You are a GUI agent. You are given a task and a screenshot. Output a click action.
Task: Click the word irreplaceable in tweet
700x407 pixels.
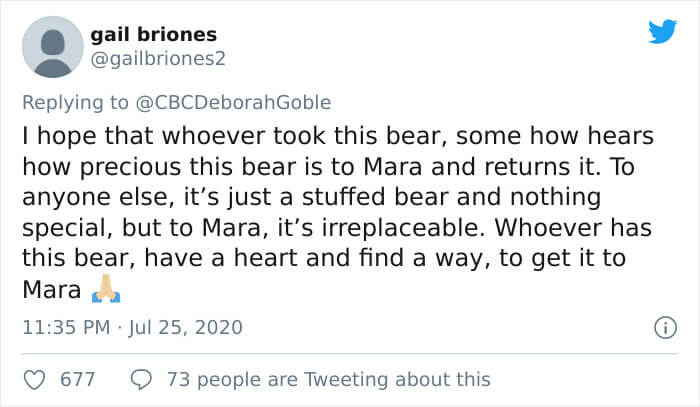click(403, 228)
